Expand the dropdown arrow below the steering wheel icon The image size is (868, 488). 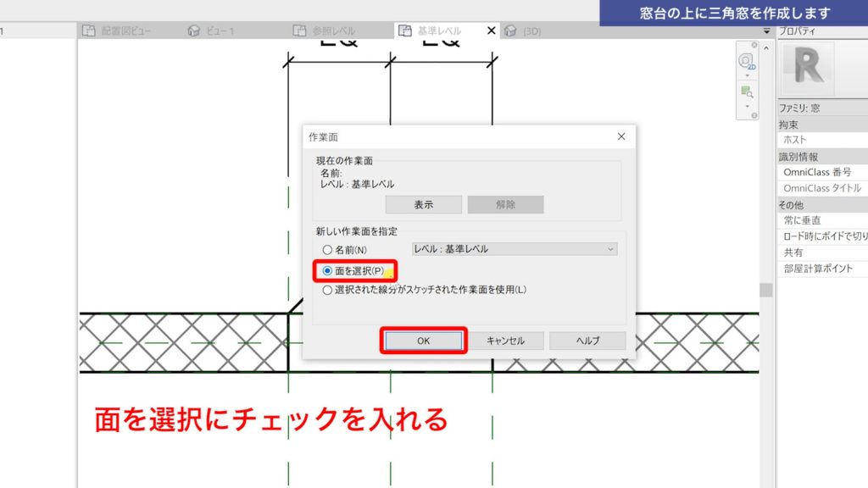(747, 75)
